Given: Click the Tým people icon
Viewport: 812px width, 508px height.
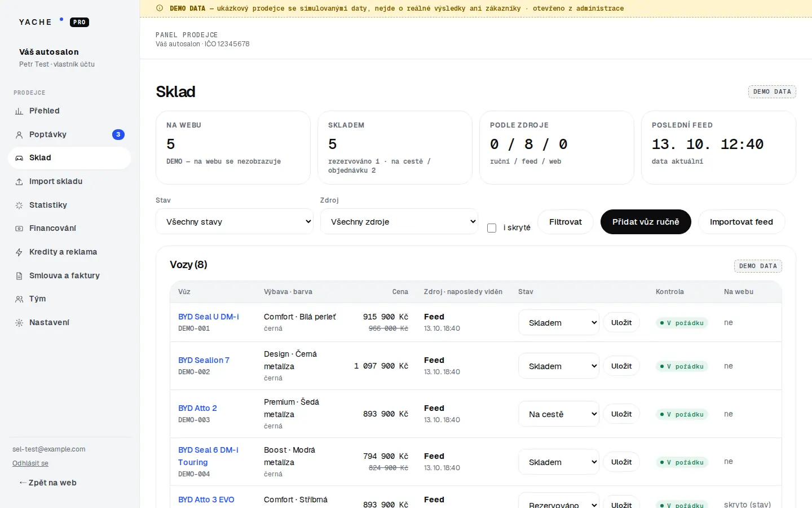Looking at the screenshot, I should 19,299.
